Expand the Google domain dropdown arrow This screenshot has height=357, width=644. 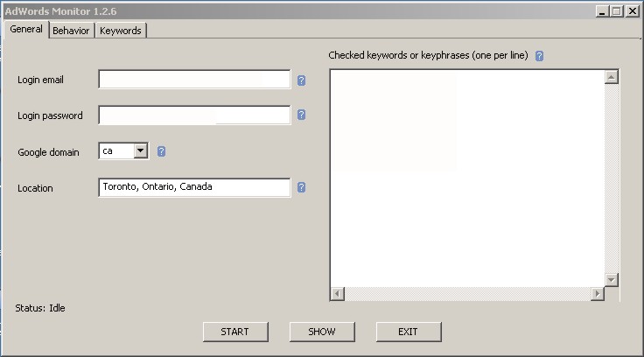141,150
